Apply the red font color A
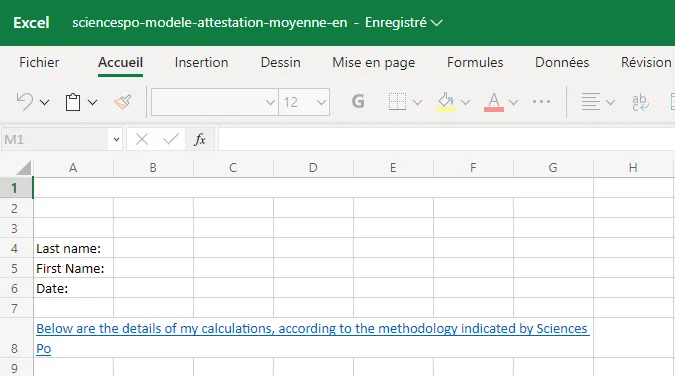Image resolution: width=675 pixels, height=376 pixels. click(x=494, y=102)
